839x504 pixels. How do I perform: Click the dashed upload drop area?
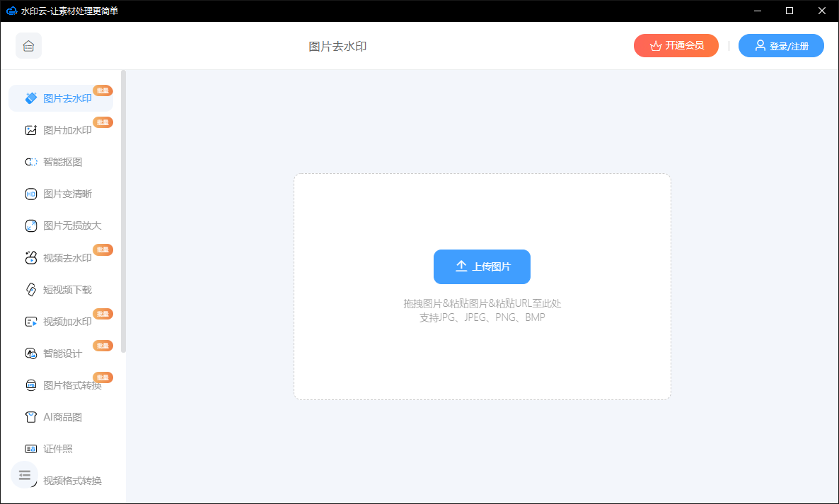[x=482, y=353]
